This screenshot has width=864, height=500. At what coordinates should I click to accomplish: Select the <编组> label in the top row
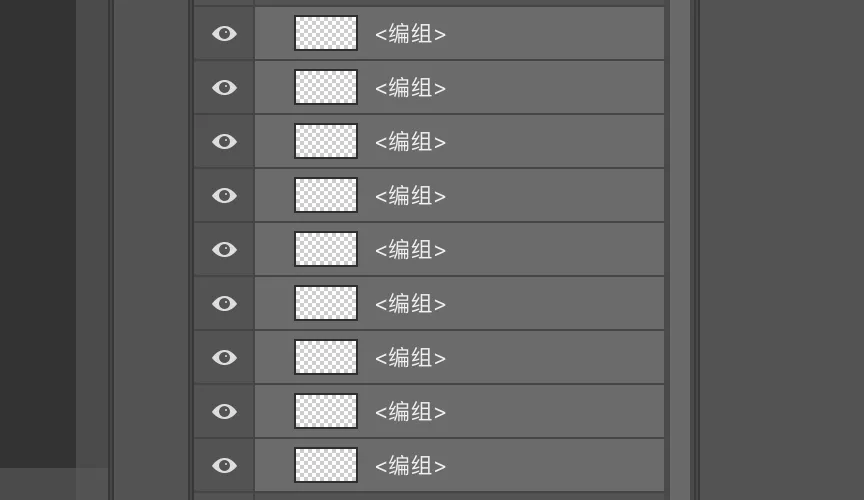pos(411,34)
